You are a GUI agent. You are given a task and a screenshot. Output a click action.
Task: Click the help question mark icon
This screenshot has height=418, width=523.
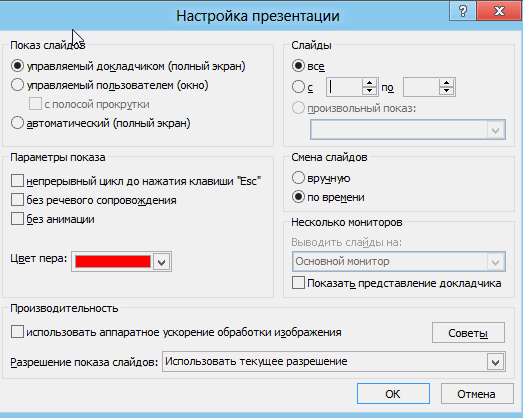point(463,11)
